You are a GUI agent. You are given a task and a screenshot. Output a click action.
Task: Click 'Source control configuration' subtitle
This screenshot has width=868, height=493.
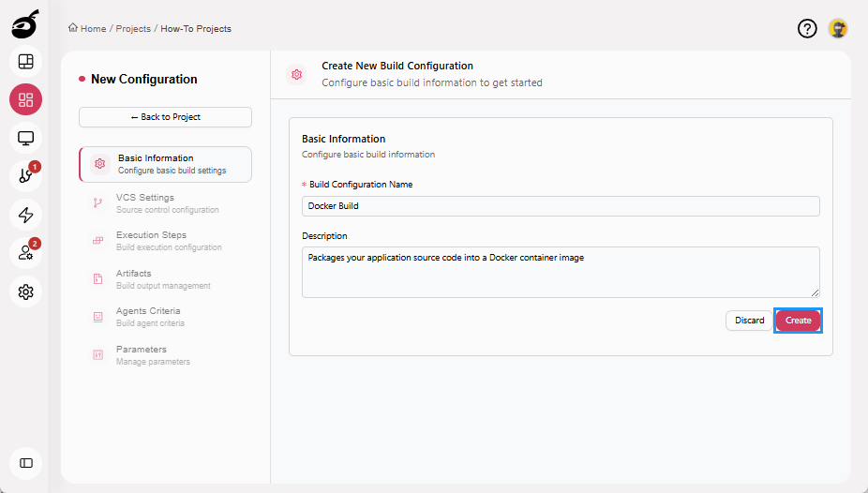pyautogui.click(x=168, y=210)
